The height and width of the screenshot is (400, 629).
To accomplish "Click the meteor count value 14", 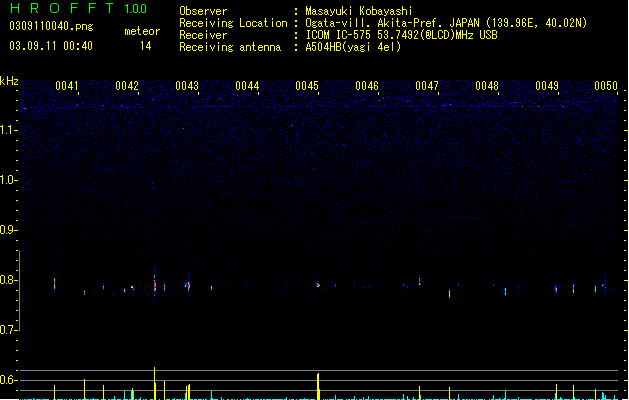I will (x=146, y=46).
